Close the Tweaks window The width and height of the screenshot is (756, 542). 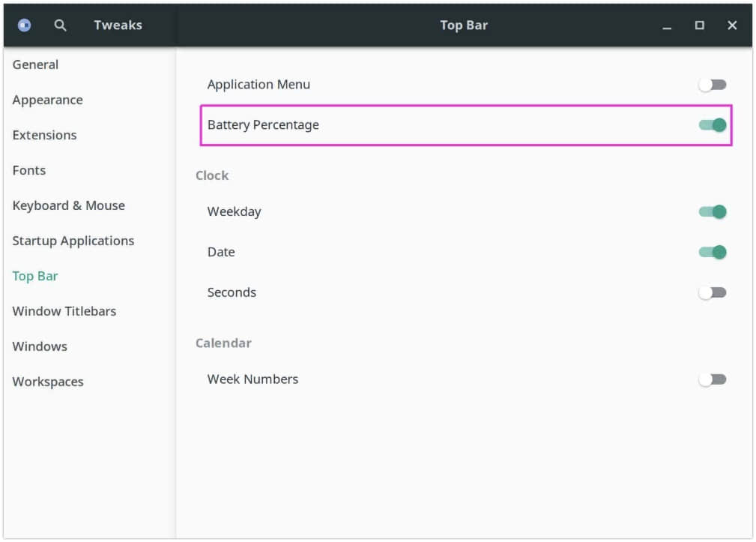(732, 25)
